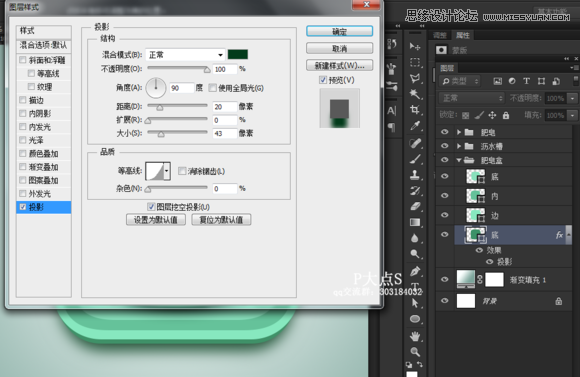
Task: Open the Paragraph panel icon
Action: (x=392, y=128)
